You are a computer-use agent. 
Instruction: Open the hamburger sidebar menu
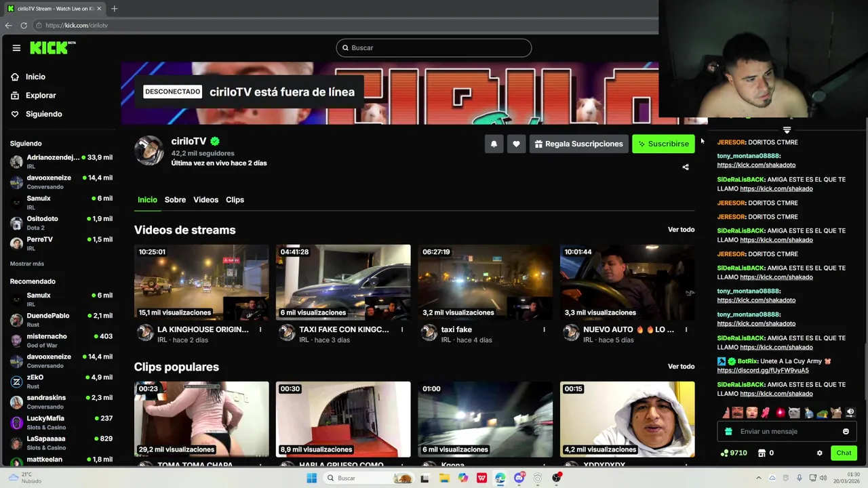[16, 48]
